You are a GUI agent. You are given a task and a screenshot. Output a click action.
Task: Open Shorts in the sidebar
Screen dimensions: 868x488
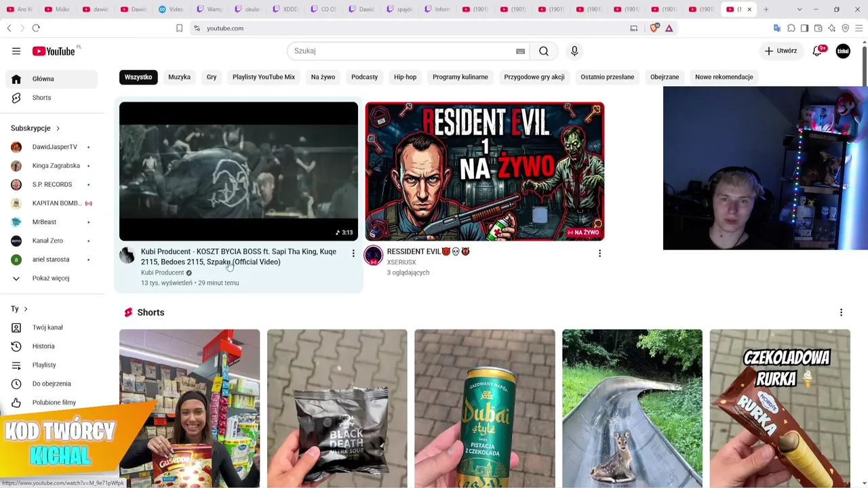tap(52, 98)
